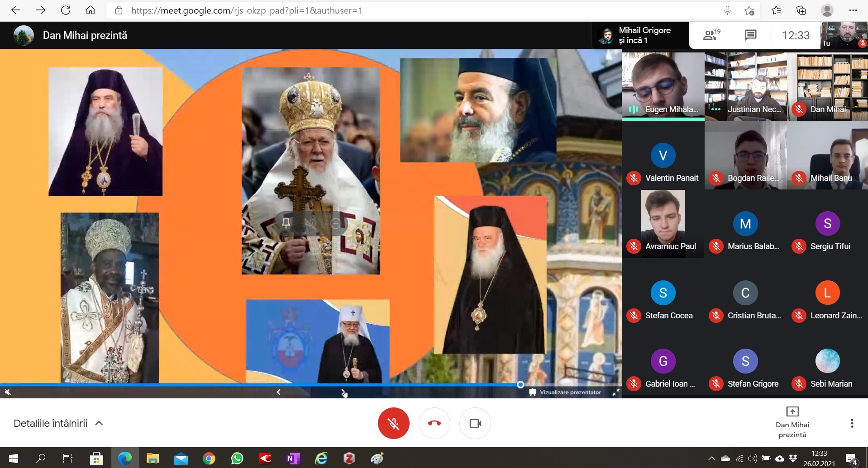Toggle the camera on or off

click(475, 423)
